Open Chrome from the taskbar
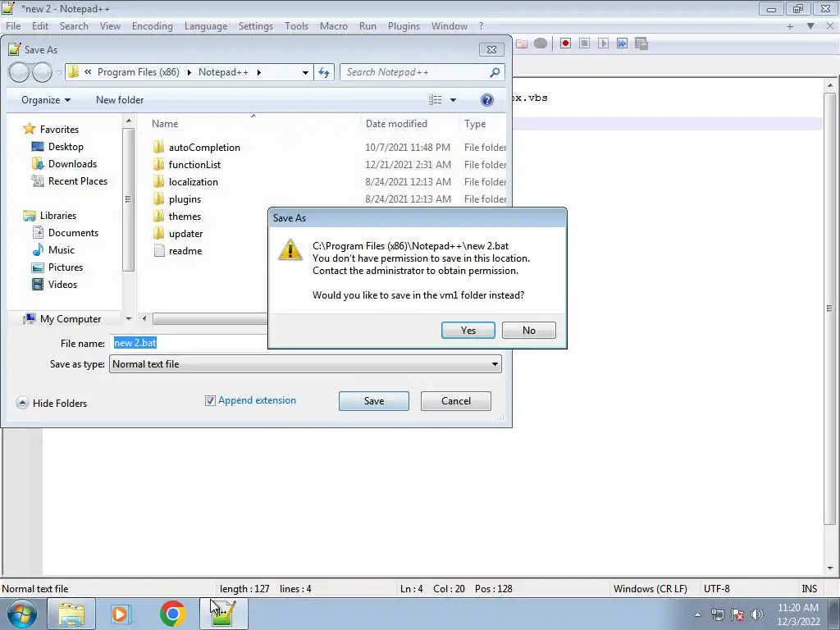Image resolution: width=840 pixels, height=630 pixels. (x=172, y=614)
